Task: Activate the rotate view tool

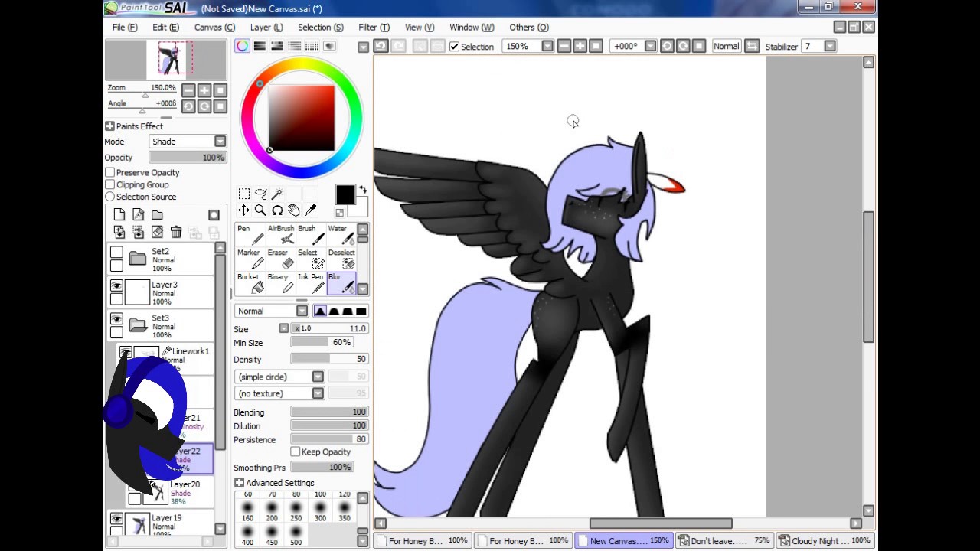Action: pyautogui.click(x=277, y=210)
